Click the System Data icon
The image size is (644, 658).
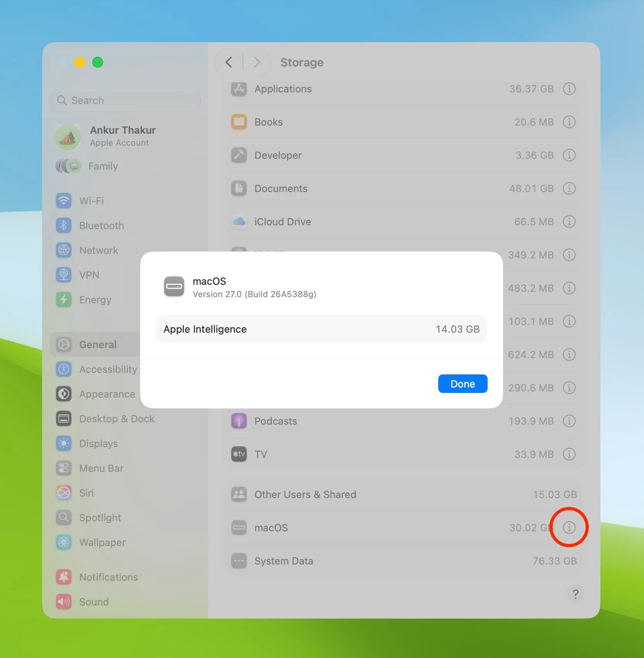click(239, 561)
